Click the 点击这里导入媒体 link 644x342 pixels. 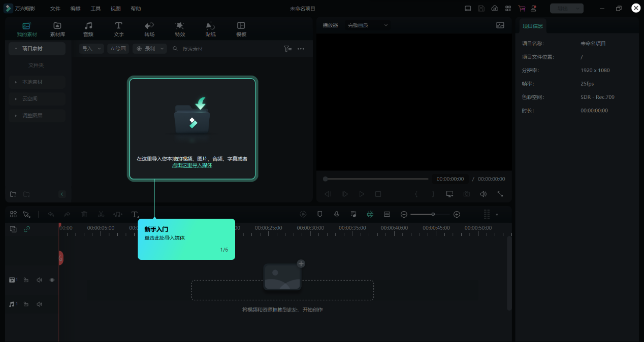(192, 165)
